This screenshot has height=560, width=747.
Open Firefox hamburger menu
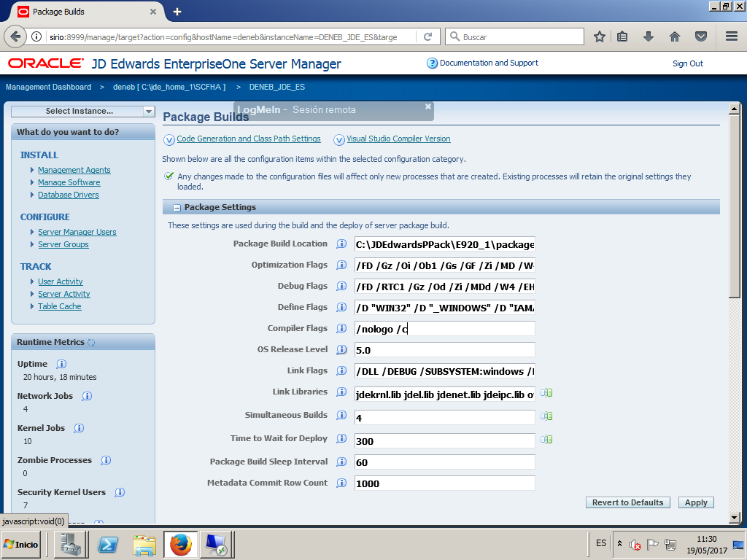click(x=732, y=36)
